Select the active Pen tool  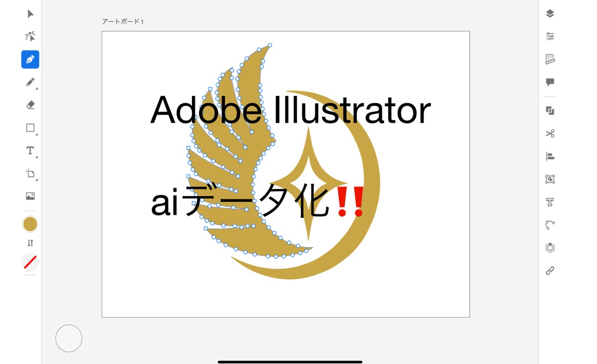click(x=30, y=59)
